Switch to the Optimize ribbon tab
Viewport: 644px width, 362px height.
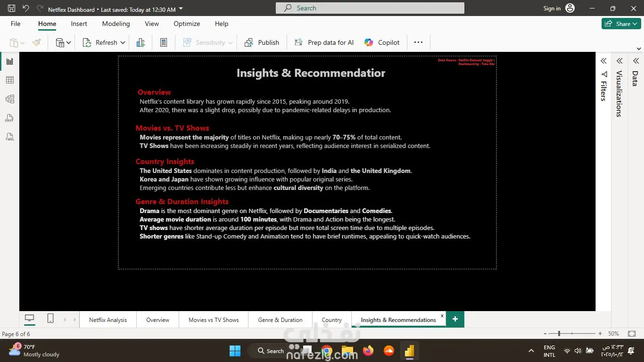(187, 24)
